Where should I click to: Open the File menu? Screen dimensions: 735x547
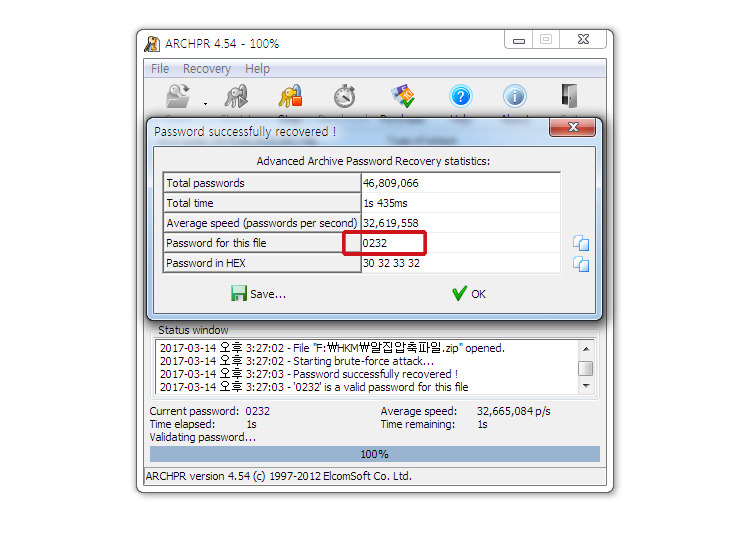[x=160, y=69]
